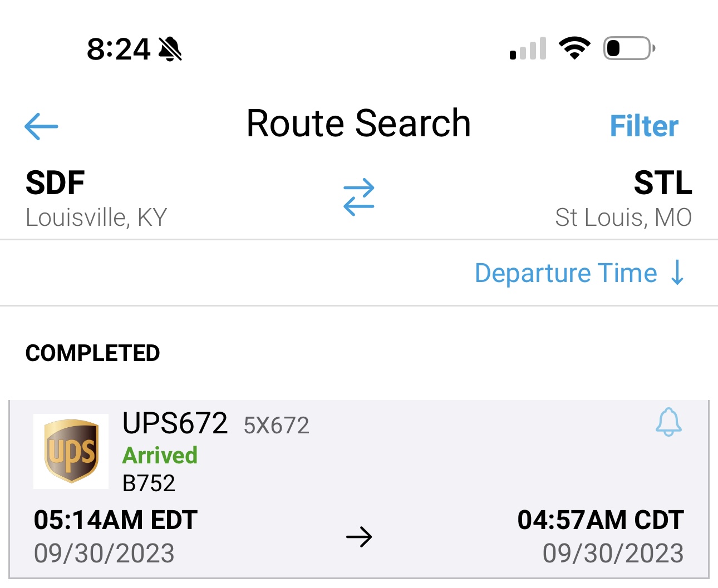Tap the cellular signal bars
This screenshot has width=718, height=588.
click(528, 49)
